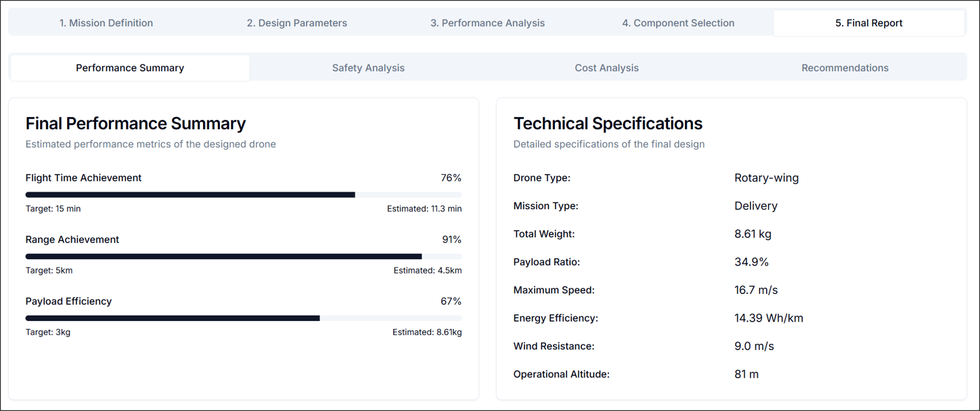Click the Technical Specifications heading
Image resolution: width=980 pixels, height=411 pixels.
pyautogui.click(x=608, y=123)
